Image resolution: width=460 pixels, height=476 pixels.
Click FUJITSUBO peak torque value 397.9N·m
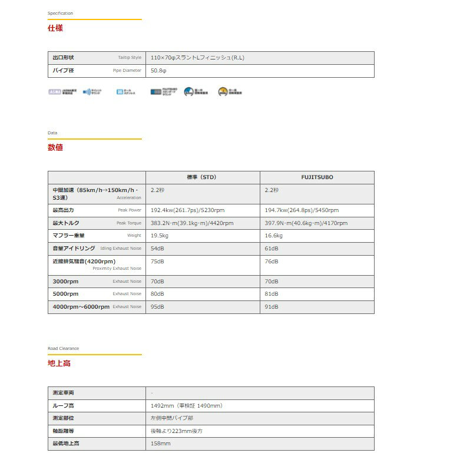pyautogui.click(x=306, y=223)
